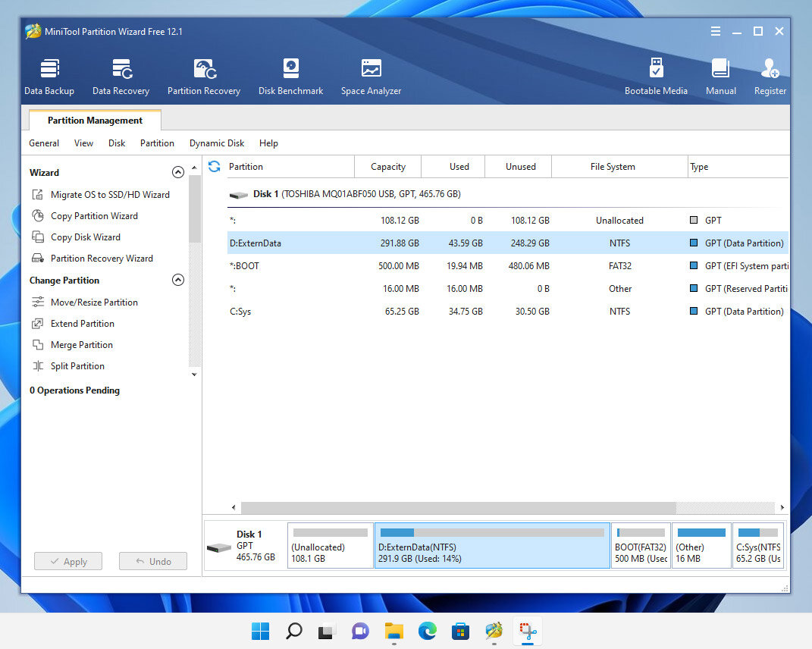Viewport: 812px width, 649px height.
Task: Select the Partition Management tab
Action: [x=95, y=121]
